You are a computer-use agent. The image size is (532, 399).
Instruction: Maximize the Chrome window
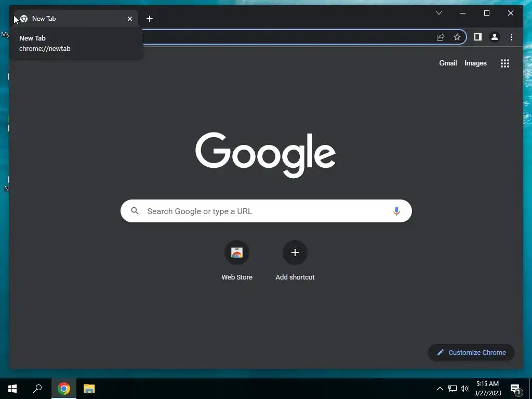coord(486,13)
